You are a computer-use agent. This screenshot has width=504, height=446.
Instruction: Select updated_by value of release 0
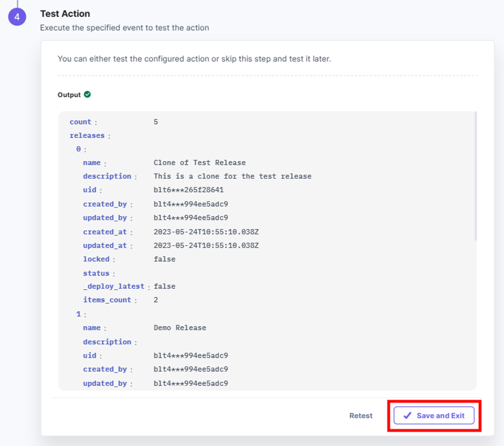[191, 218]
